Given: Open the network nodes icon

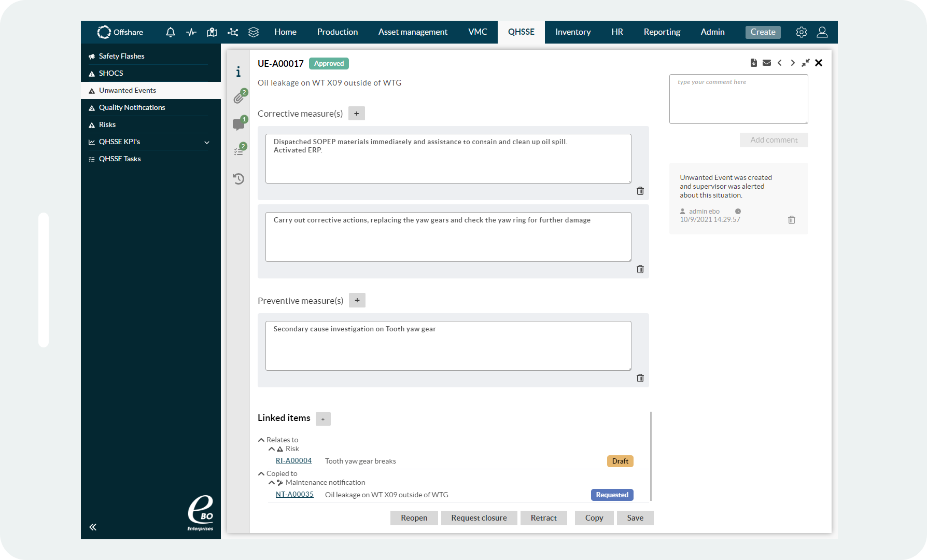Looking at the screenshot, I should 233,32.
